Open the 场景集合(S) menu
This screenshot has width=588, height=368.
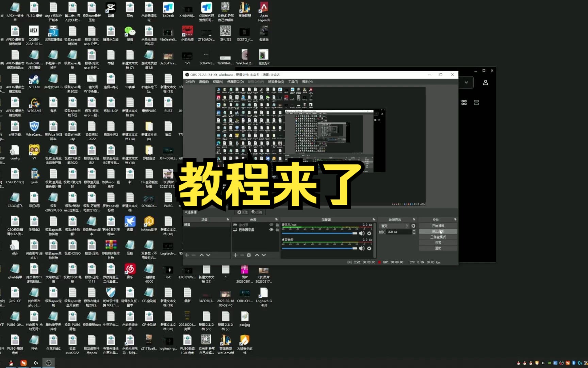point(276,81)
